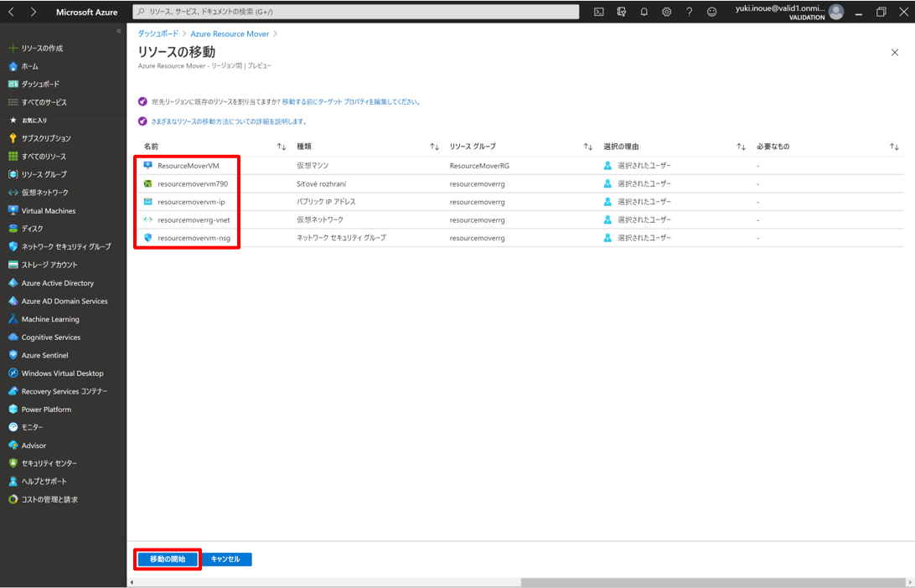Click the Azure Active Directory icon
Screen dimensions: 915x588
(x=13, y=283)
